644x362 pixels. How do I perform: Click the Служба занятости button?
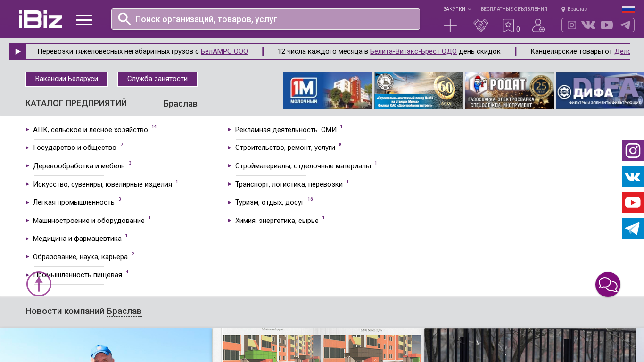pos(157,79)
